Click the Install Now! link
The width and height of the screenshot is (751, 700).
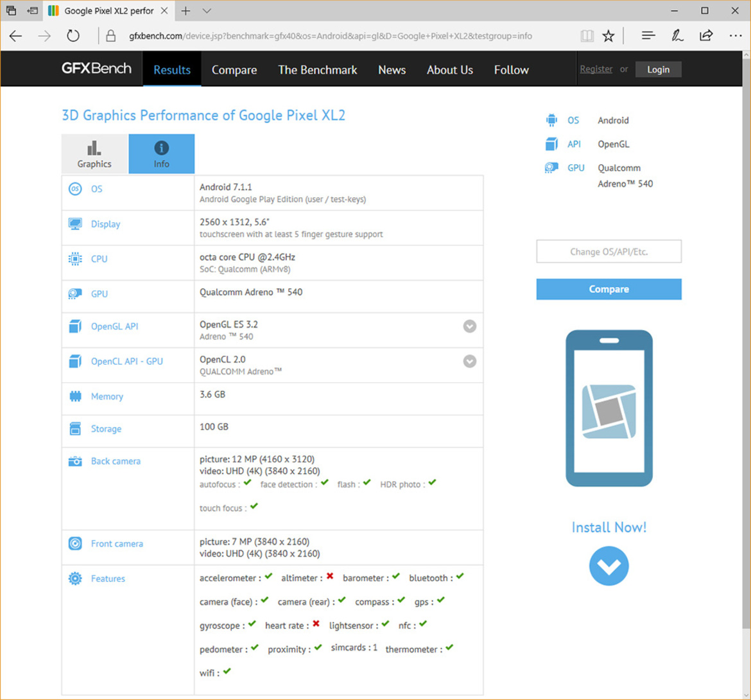point(609,527)
